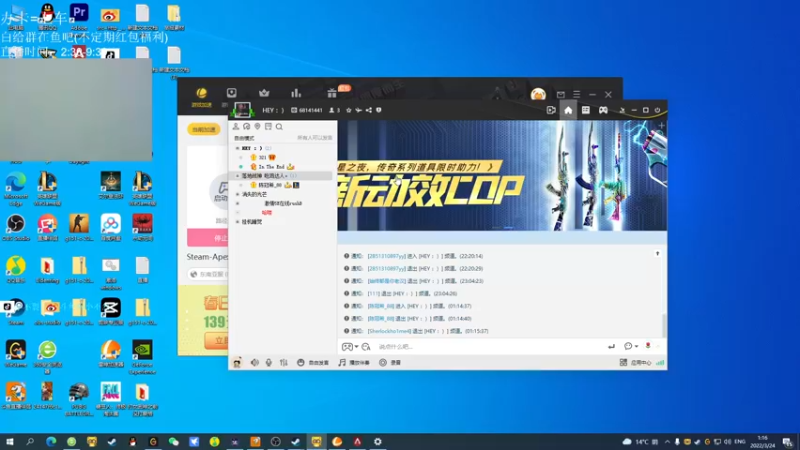Viewport: 800px width, 450px height.
Task: Click the taskbar search icon
Action: [30, 442]
